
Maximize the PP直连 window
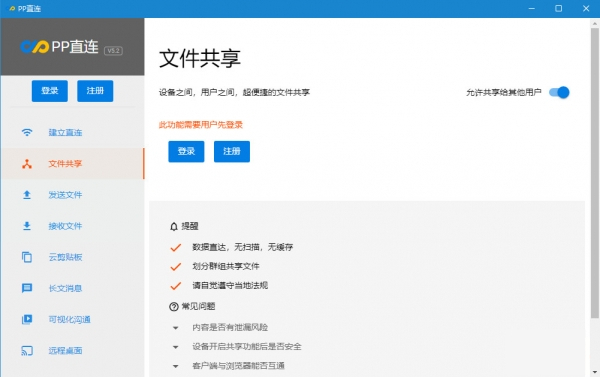pyautogui.click(x=559, y=8)
